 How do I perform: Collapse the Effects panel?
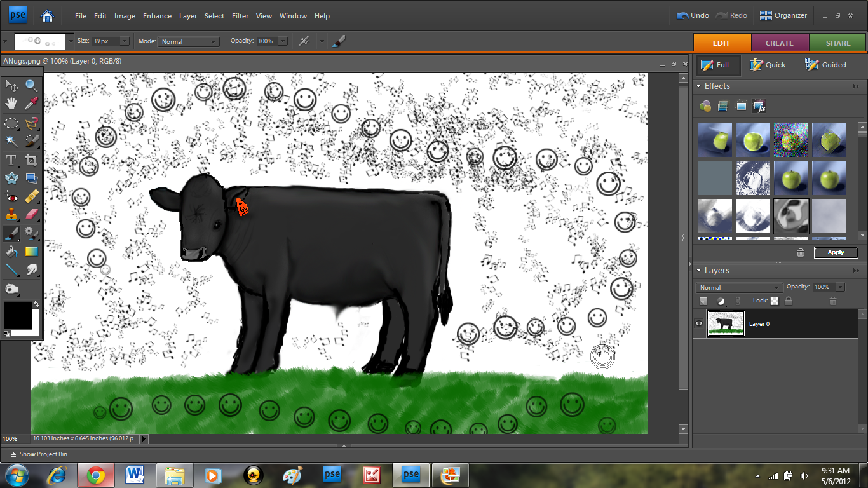pos(700,86)
